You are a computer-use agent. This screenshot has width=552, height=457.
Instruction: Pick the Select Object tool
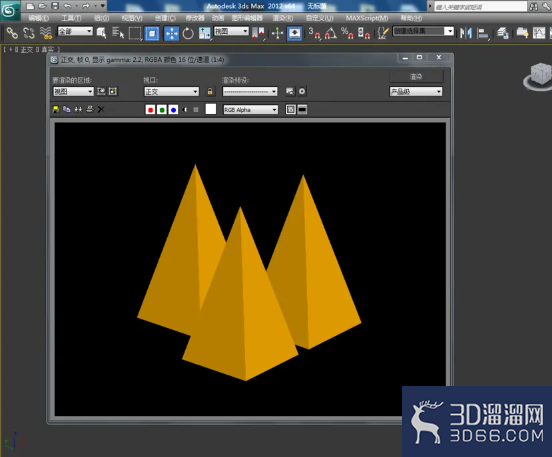[101, 33]
